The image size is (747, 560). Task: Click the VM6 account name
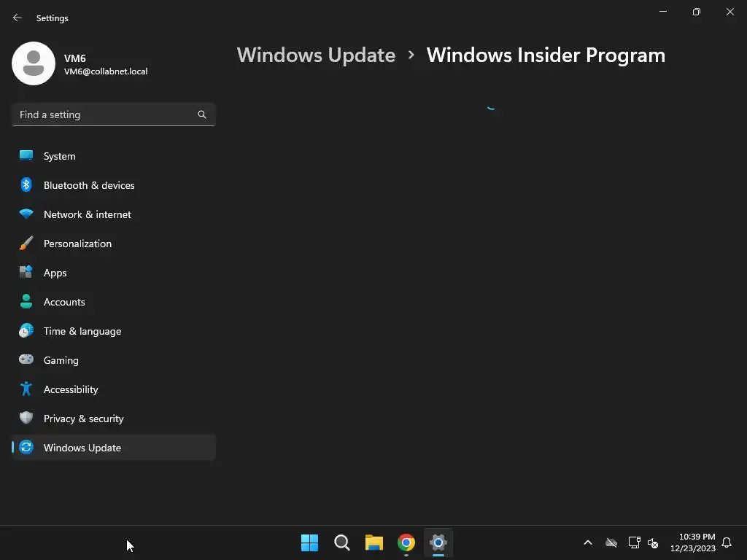tap(75, 58)
